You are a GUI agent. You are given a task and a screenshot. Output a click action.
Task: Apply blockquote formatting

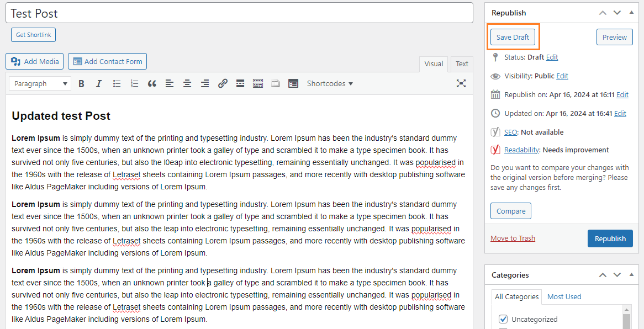(x=152, y=84)
